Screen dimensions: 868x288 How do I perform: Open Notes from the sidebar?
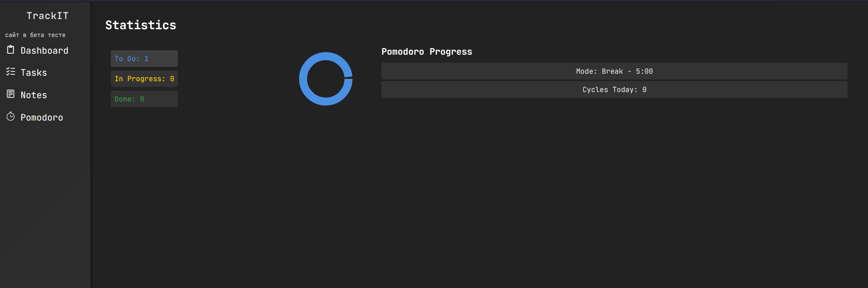(x=34, y=95)
